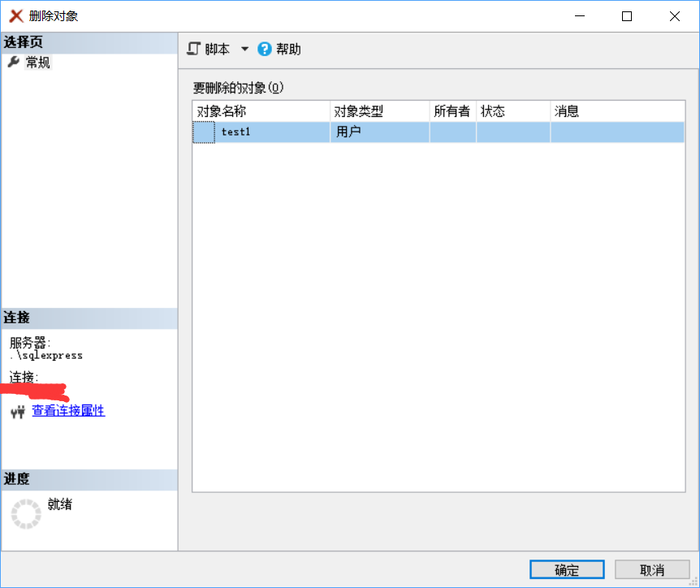Click the script scroll icon
The image size is (700, 588).
point(193,49)
